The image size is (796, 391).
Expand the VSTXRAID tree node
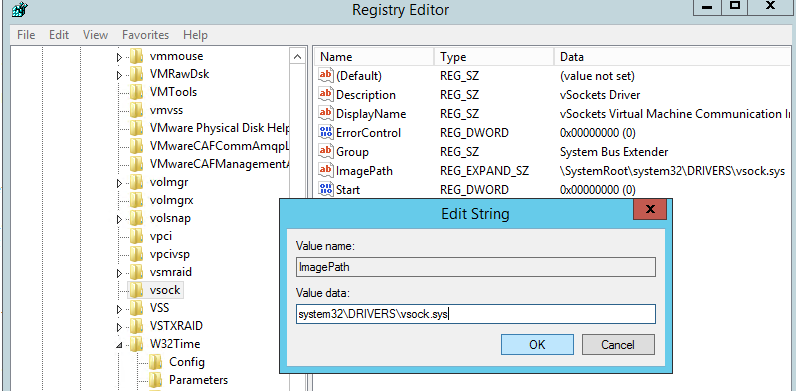tap(119, 327)
